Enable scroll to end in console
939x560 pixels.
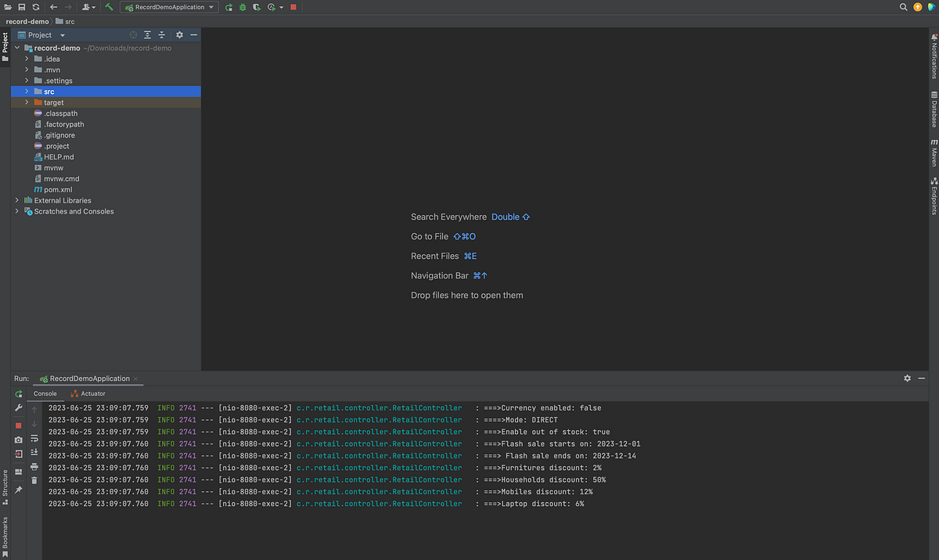point(34,451)
